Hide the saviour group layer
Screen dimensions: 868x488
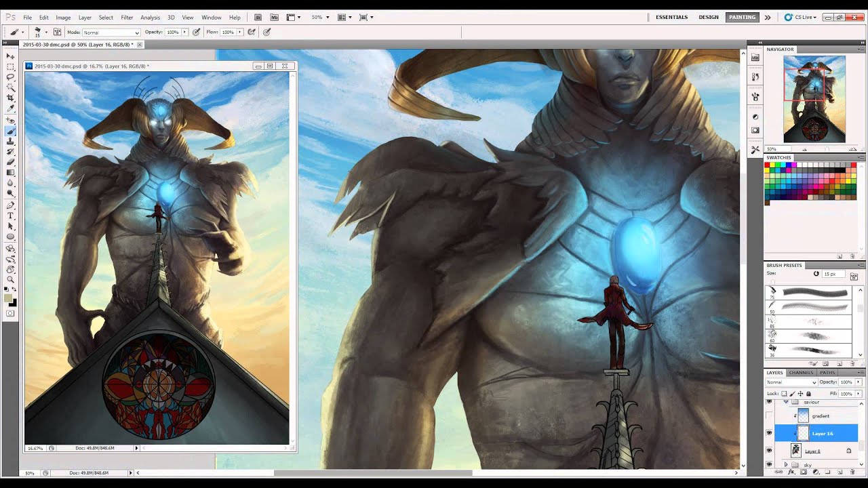coord(769,402)
